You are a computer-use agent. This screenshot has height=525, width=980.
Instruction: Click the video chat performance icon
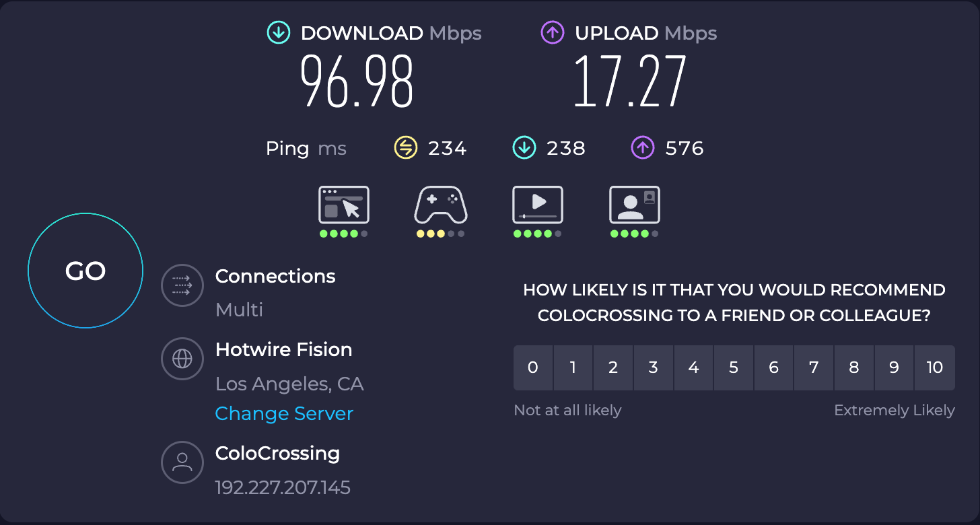click(634, 205)
